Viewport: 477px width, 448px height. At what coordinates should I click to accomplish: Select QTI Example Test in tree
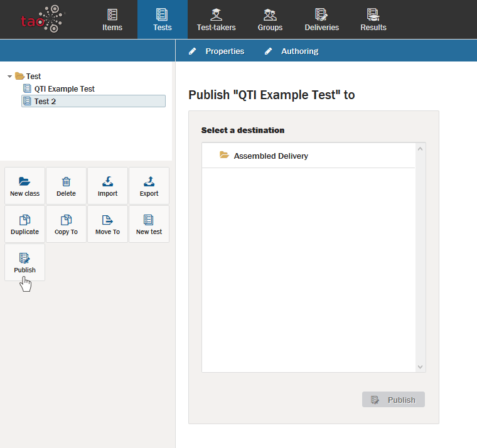click(x=64, y=89)
